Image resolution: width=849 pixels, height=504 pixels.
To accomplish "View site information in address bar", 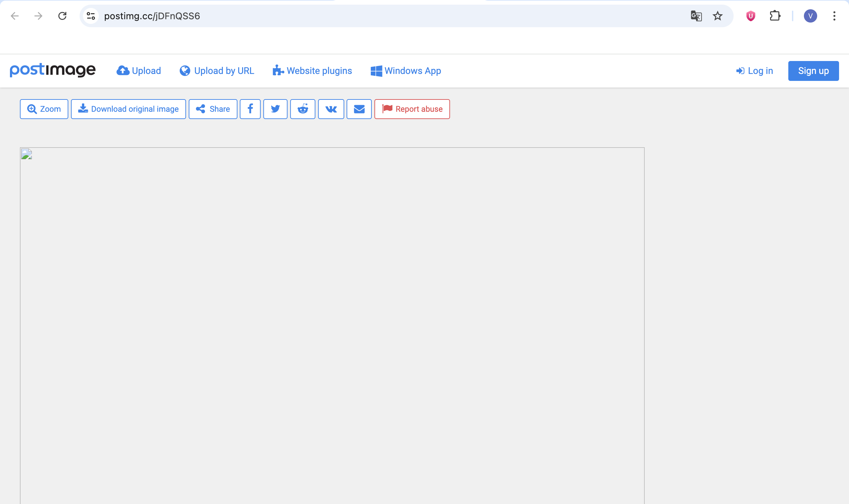I will [91, 16].
